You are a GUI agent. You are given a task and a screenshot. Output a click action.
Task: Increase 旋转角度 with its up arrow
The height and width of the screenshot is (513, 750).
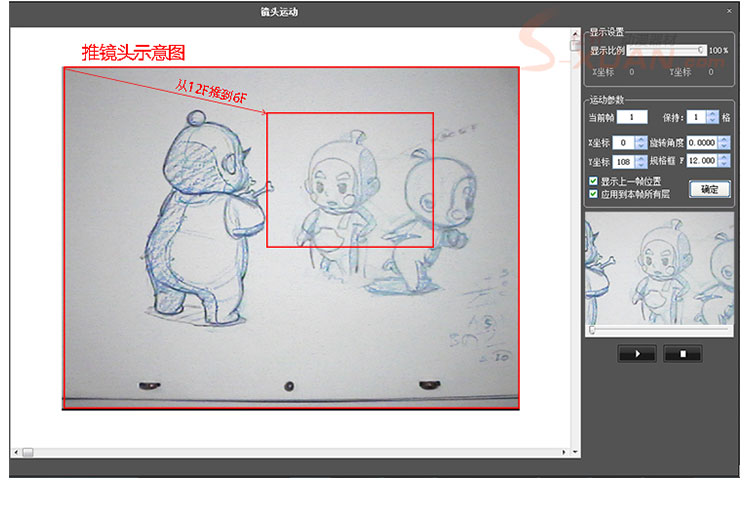coord(724,139)
